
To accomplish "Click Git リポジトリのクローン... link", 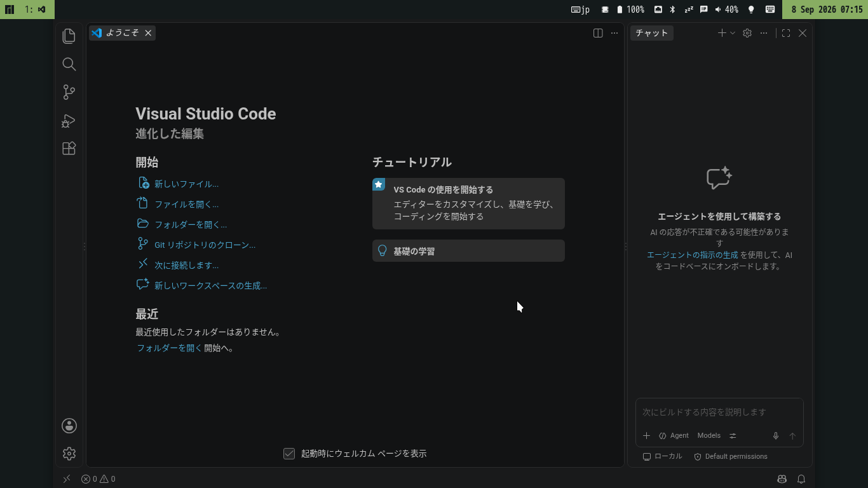I will point(205,245).
